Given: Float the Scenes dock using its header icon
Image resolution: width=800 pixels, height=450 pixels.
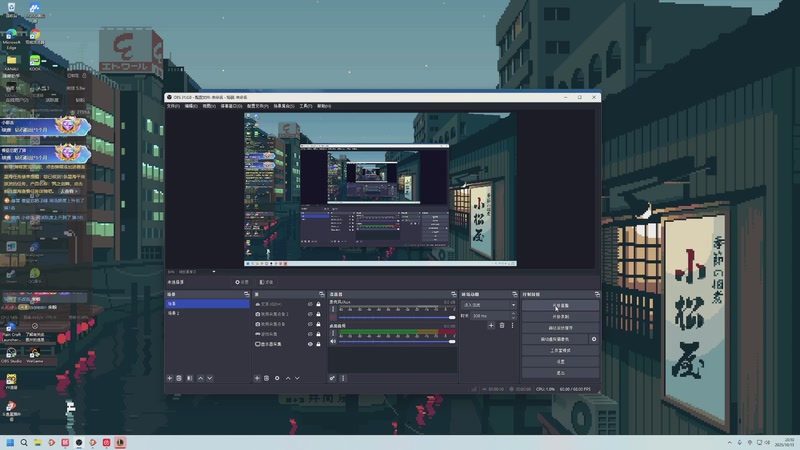Looking at the screenshot, I should (246, 294).
